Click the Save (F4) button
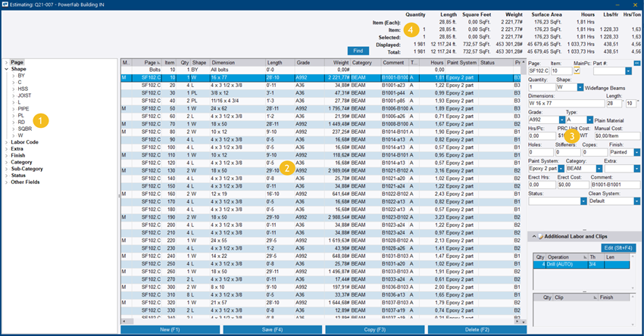644x336 pixels. 270,330
